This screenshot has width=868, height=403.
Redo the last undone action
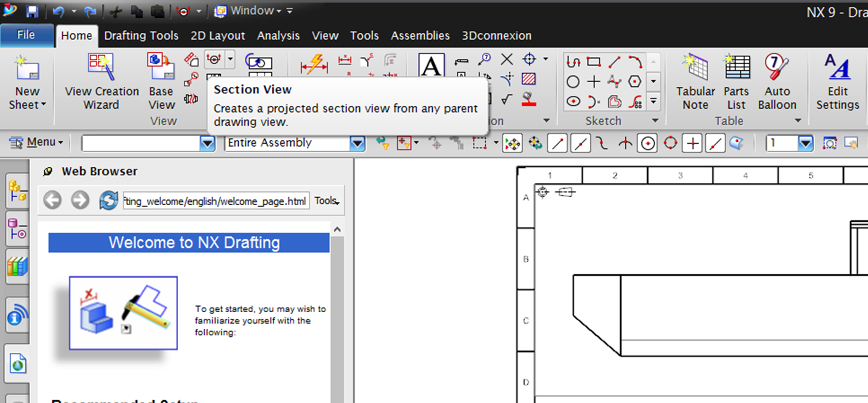point(90,11)
